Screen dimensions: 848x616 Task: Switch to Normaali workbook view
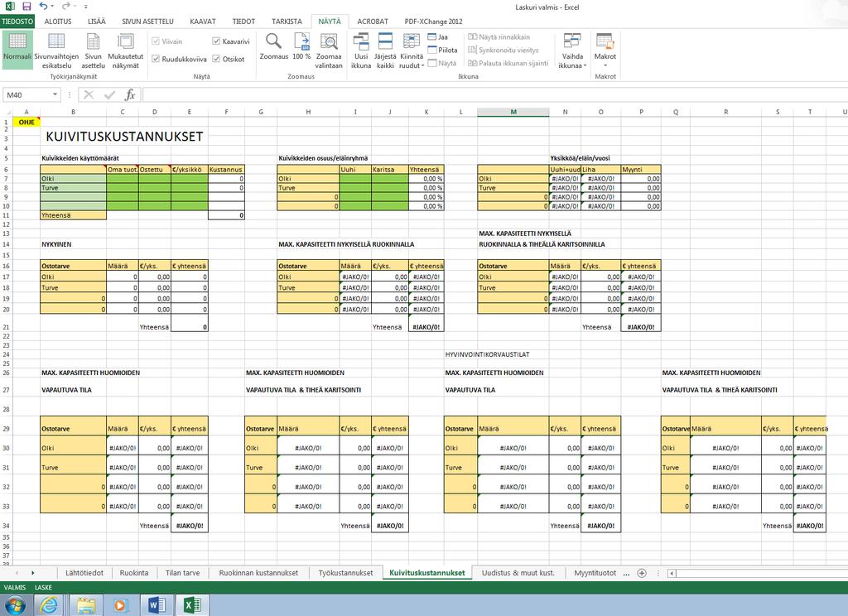17,50
